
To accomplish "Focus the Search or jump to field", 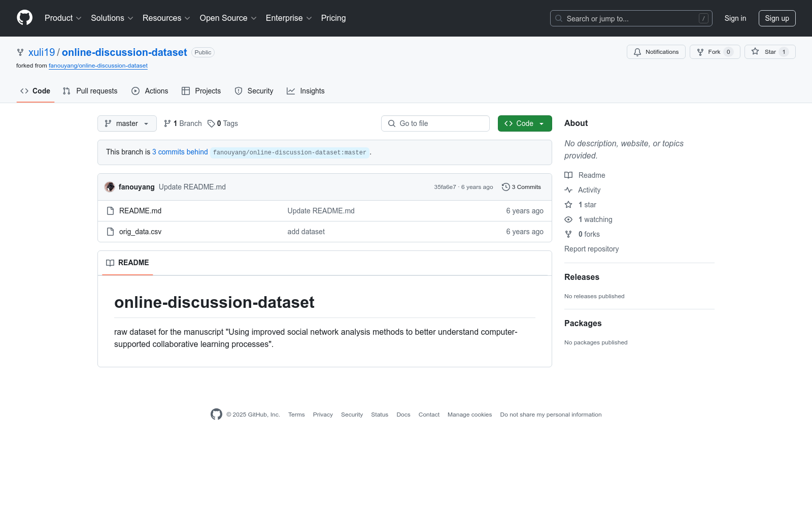I will [x=631, y=18].
